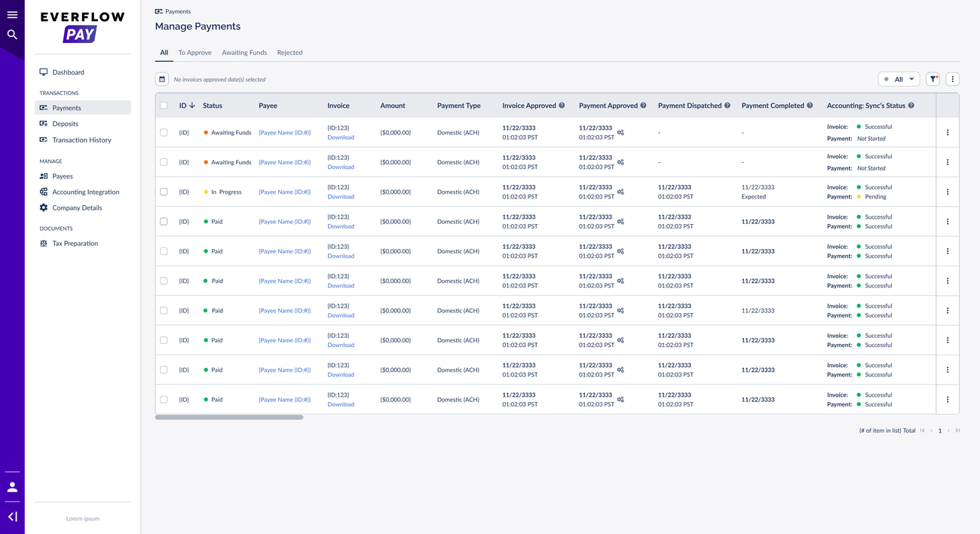The width and height of the screenshot is (980, 534).
Task: Open the All status dropdown
Action: (899, 79)
